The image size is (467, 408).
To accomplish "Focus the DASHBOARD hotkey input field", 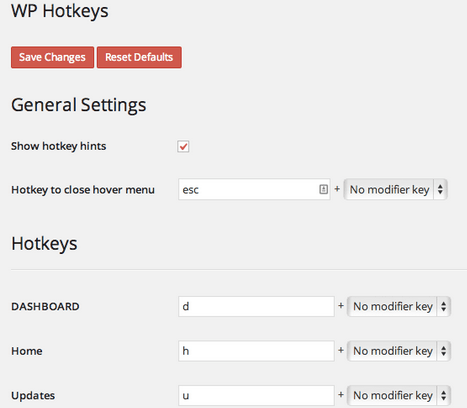I will pos(256,306).
